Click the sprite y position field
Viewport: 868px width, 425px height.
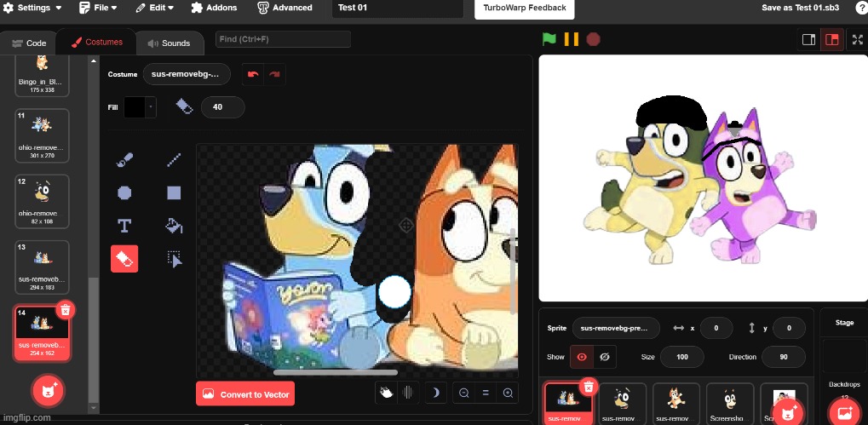click(x=790, y=328)
